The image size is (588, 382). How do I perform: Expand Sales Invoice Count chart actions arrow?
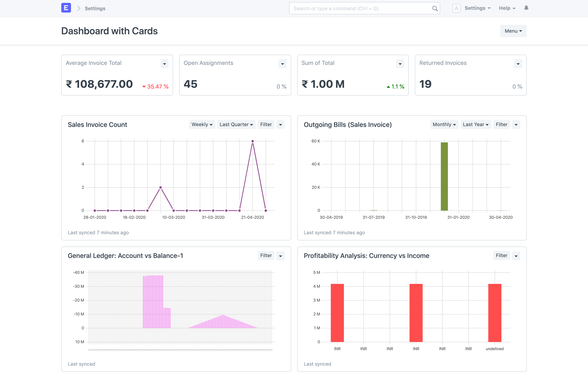click(280, 124)
